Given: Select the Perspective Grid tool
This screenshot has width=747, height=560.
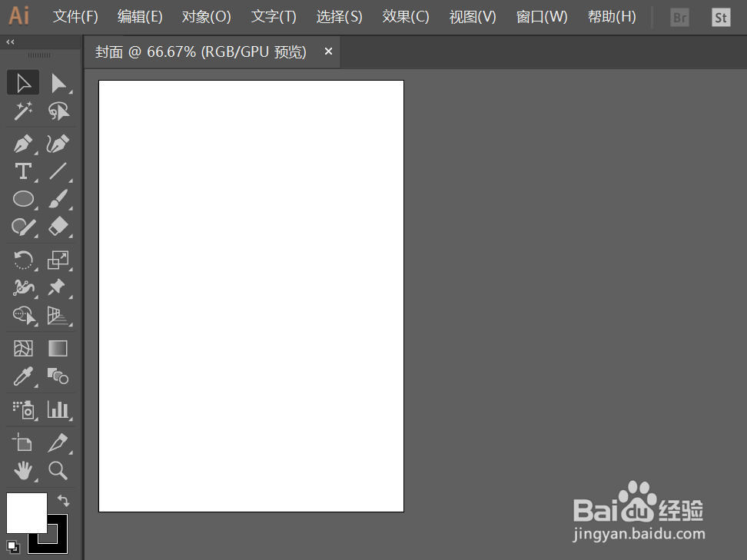Looking at the screenshot, I should click(58, 315).
